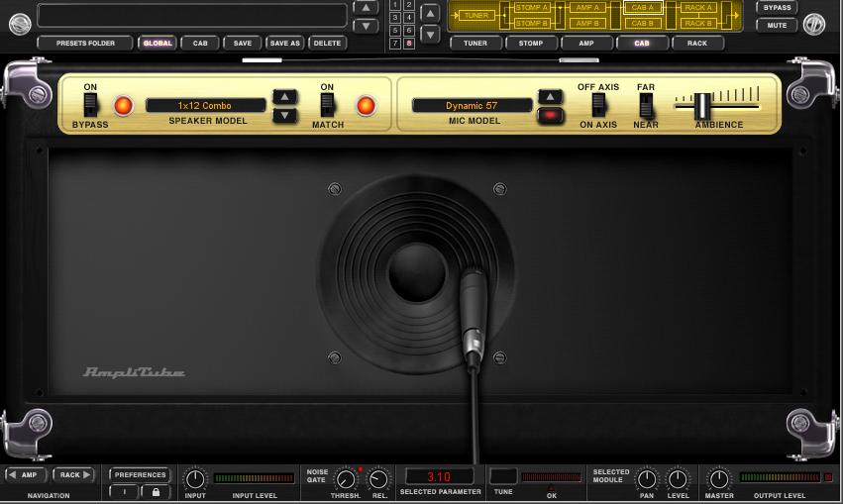The height and width of the screenshot is (504, 843).
Task: Select next mic model with red down button
Action: [x=550, y=115]
